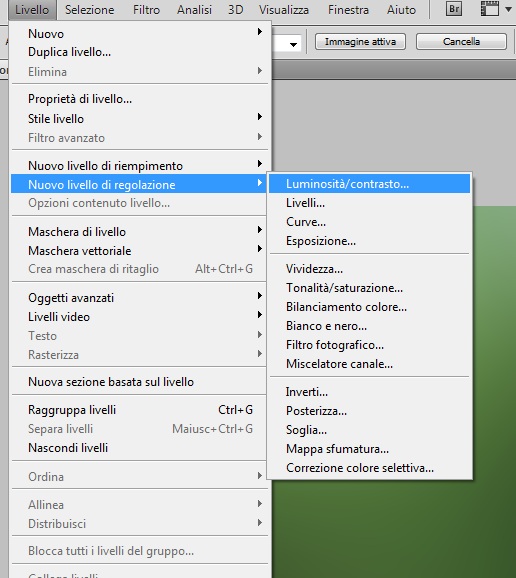Click the Cancella button

(x=461, y=42)
